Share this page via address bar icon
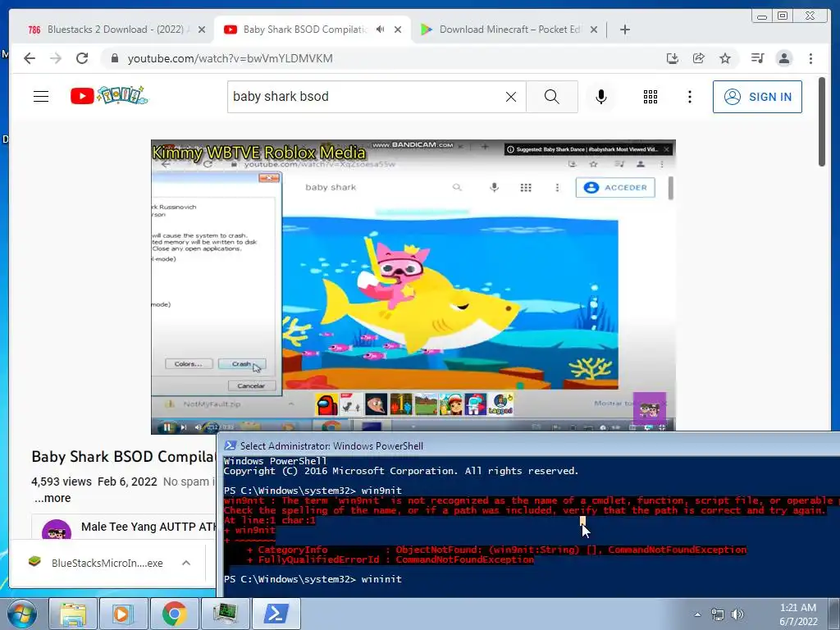 (x=699, y=58)
